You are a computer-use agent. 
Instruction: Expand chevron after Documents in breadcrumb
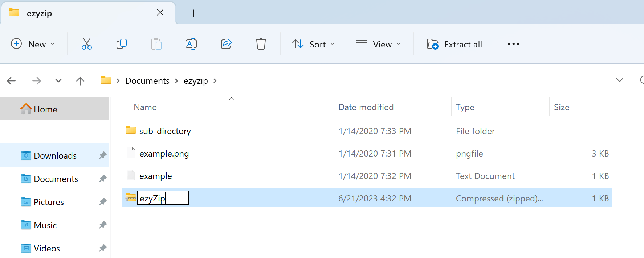(176, 81)
